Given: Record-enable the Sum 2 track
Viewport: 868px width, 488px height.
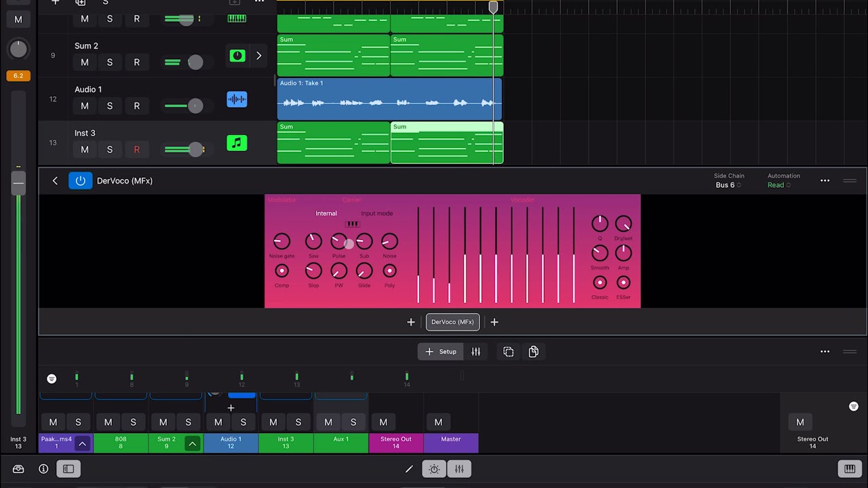Looking at the screenshot, I should [x=136, y=62].
